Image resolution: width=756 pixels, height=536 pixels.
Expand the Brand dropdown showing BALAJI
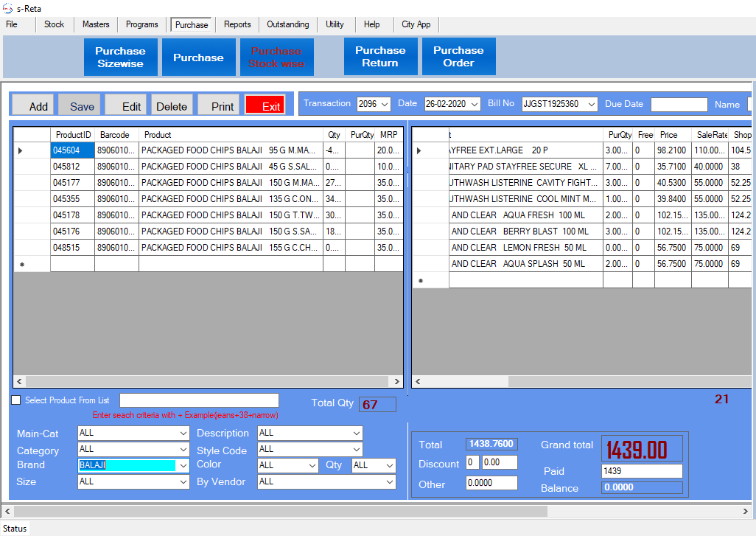[x=183, y=465]
